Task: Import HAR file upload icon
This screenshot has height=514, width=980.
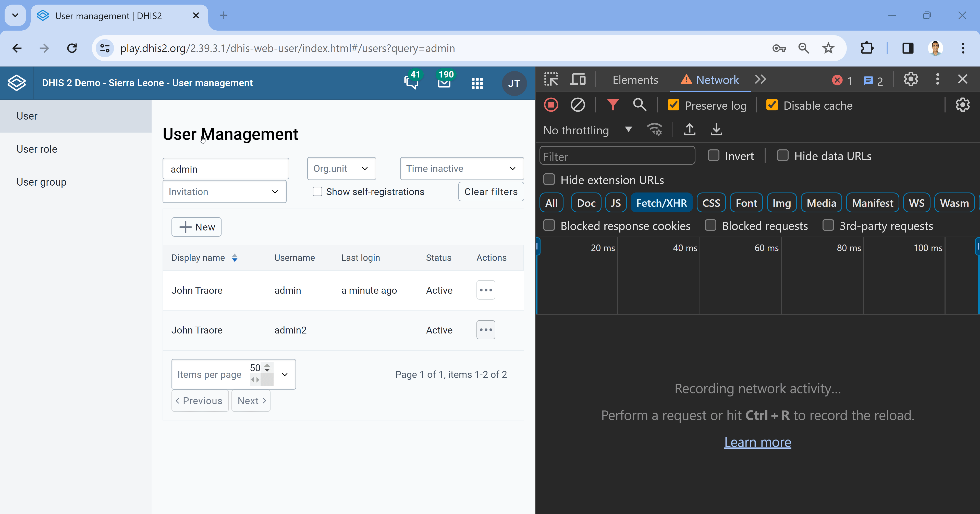Action: [x=690, y=129]
